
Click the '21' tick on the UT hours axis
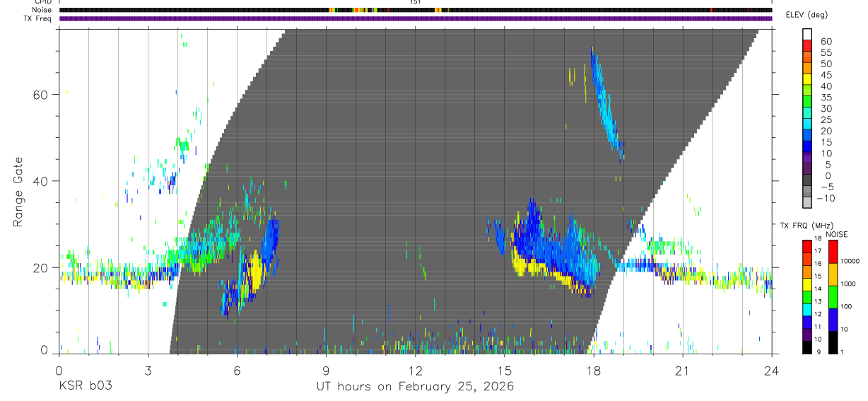point(682,370)
